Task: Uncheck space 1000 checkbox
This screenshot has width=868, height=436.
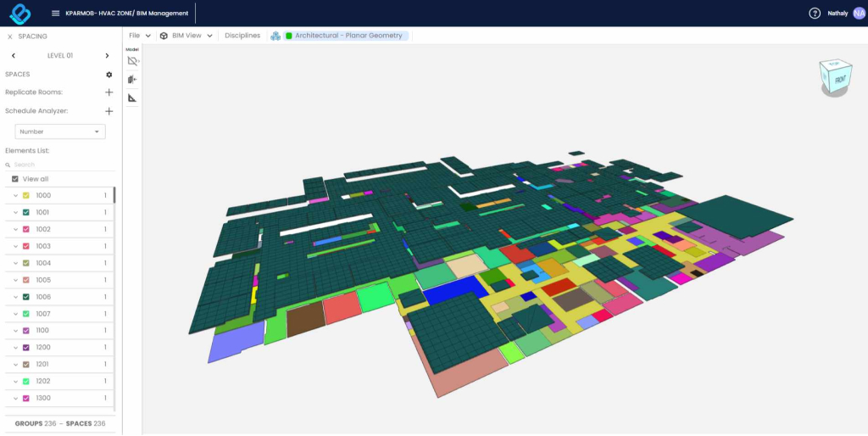Action: 26,196
